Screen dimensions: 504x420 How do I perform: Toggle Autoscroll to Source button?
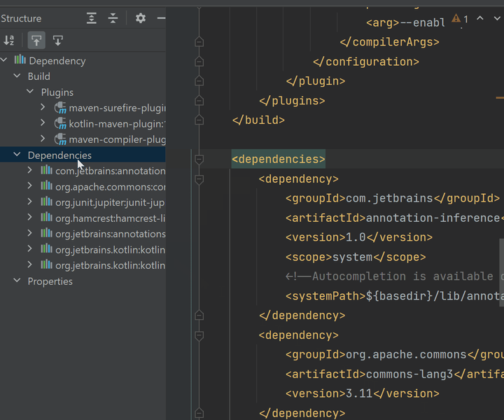[36, 41]
